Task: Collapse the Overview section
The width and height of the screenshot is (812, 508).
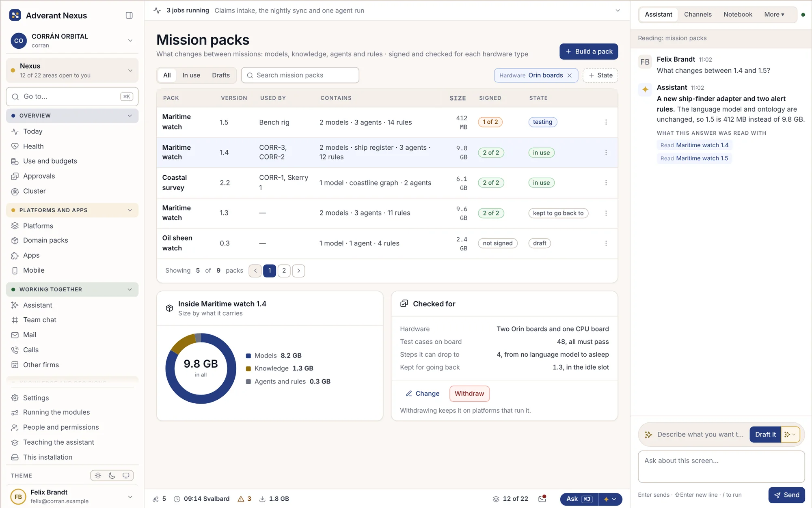Action: [x=130, y=116]
